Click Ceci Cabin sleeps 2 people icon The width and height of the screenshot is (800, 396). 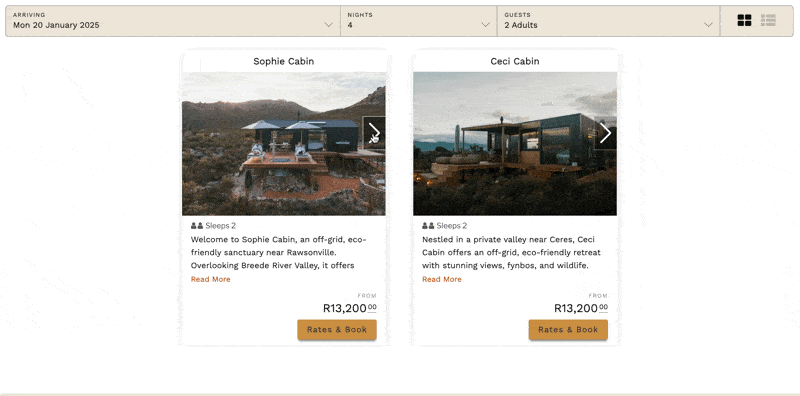coord(428,226)
